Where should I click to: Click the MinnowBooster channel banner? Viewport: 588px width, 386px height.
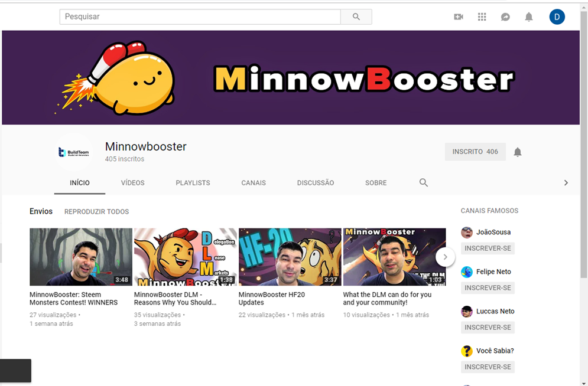coord(291,77)
